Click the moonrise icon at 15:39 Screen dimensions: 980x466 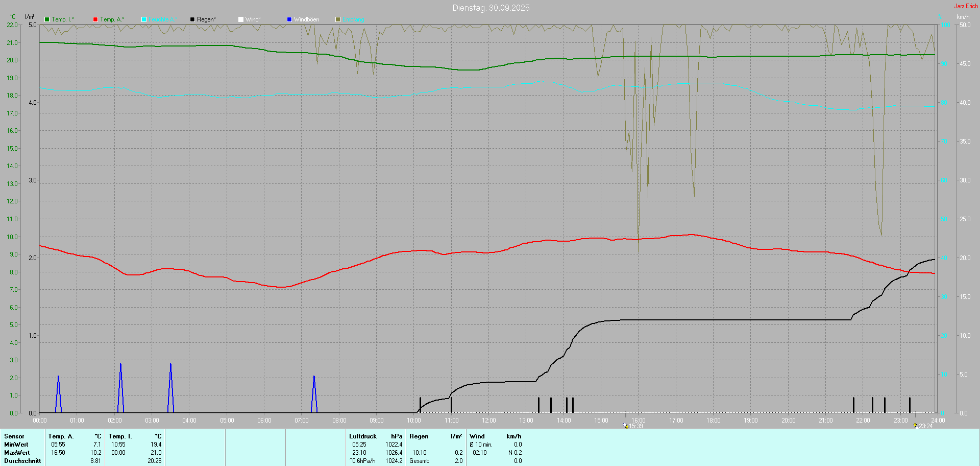tap(625, 425)
